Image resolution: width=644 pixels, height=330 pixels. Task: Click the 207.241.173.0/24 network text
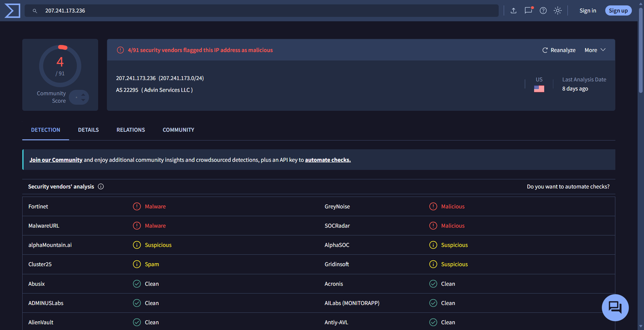(x=181, y=78)
